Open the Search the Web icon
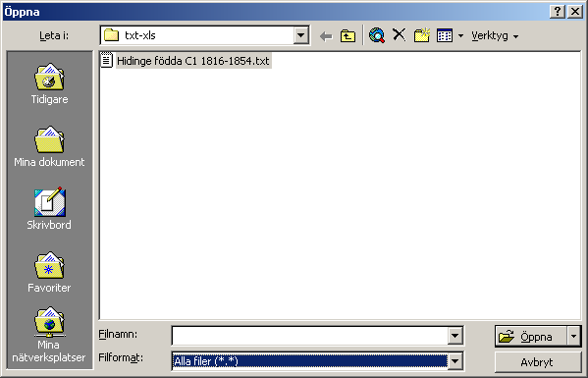Screen dimensions: 588x378 coord(377,35)
